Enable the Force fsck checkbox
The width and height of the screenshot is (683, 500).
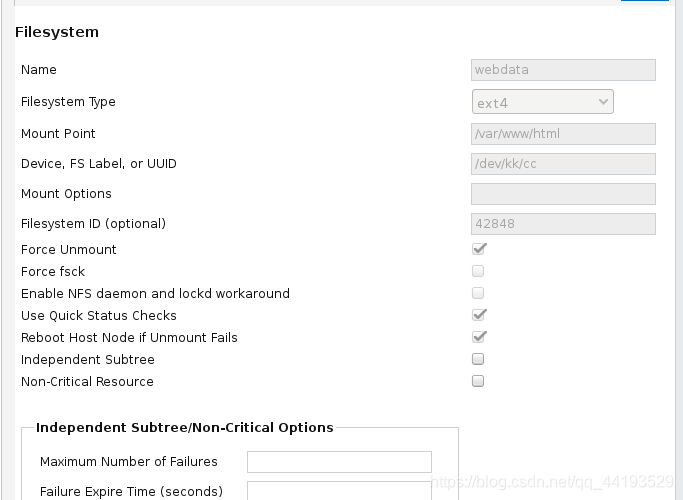pos(478,271)
